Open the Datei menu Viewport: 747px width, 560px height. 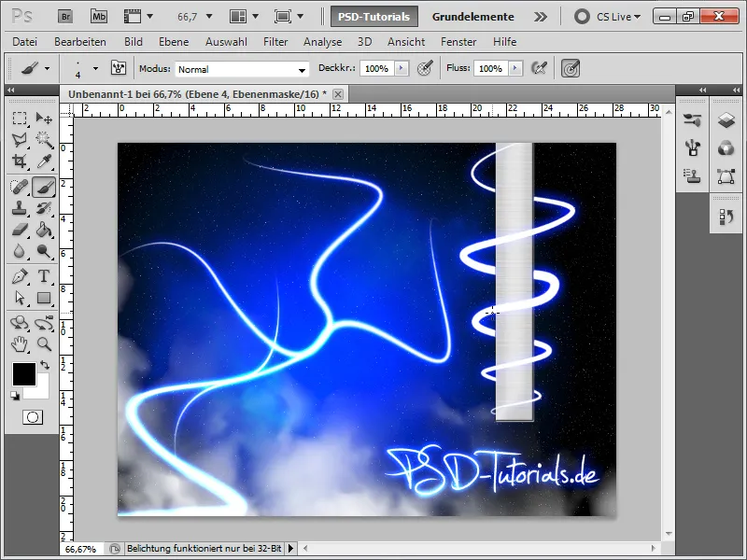25,42
